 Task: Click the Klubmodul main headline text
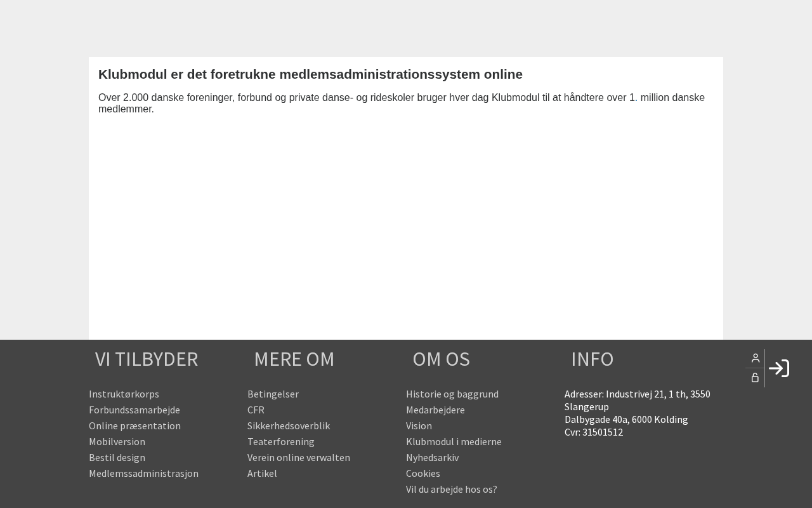tap(310, 74)
